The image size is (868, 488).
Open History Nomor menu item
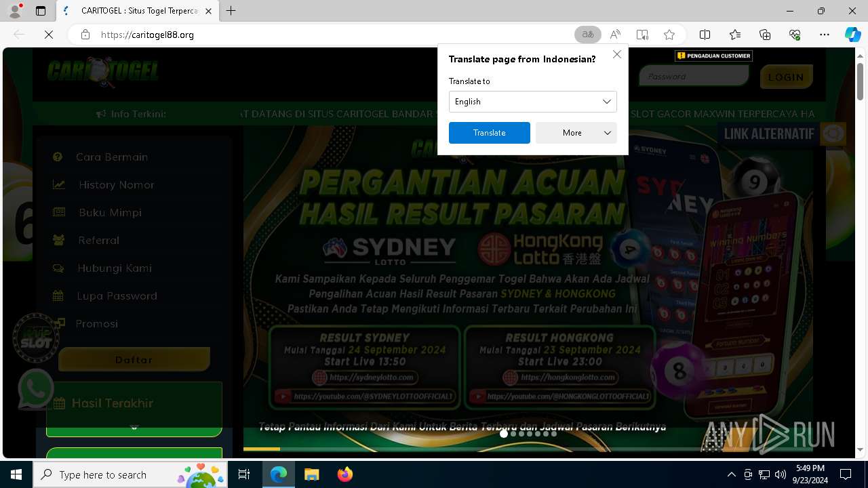pos(116,184)
